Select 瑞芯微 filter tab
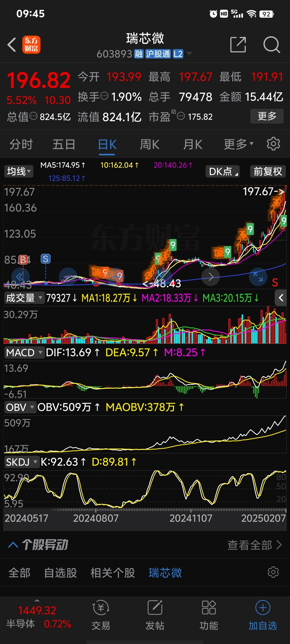 [x=165, y=573]
